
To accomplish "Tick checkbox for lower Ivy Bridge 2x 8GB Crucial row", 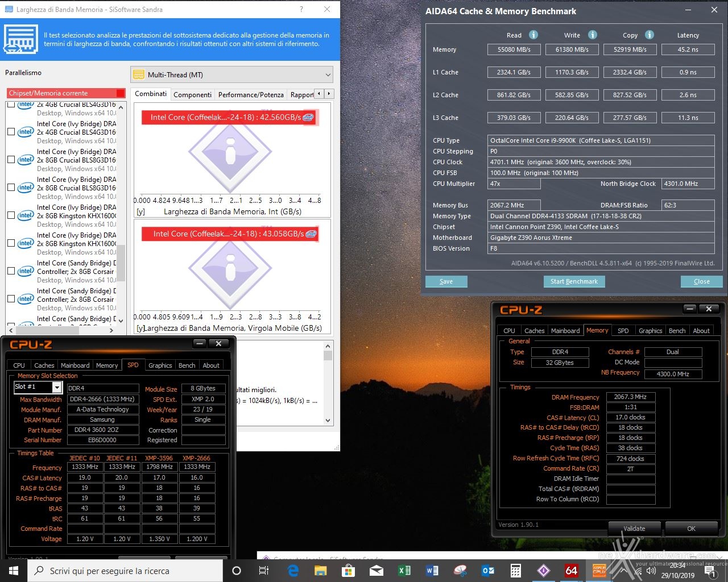I will 11,188.
